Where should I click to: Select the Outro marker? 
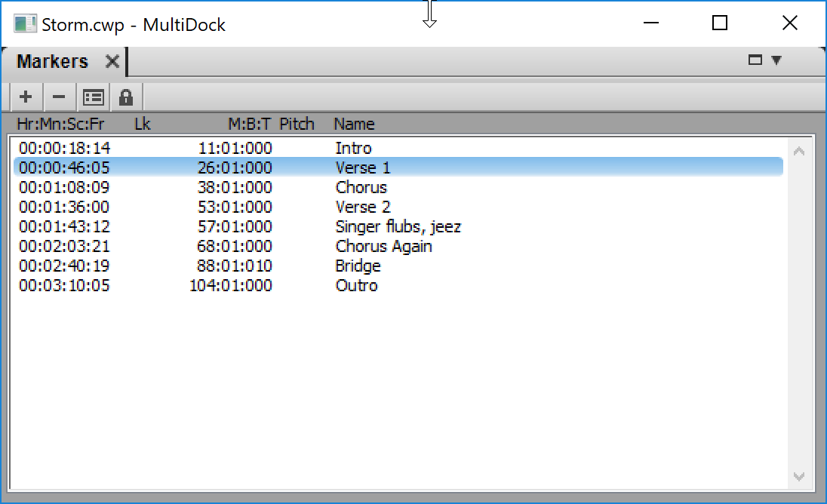(x=356, y=285)
